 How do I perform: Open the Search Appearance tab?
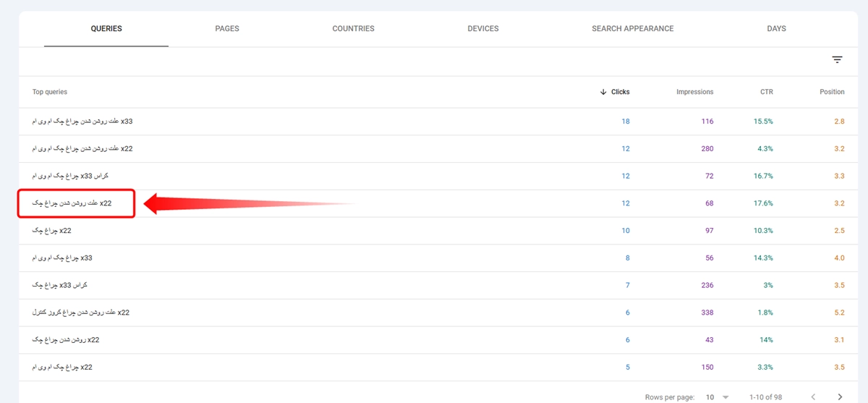632,29
